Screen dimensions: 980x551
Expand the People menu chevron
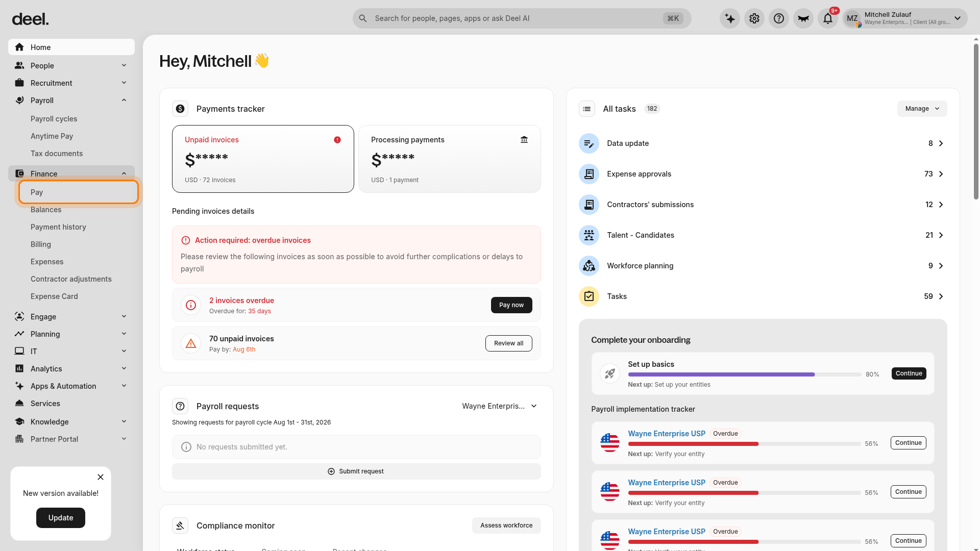point(124,65)
